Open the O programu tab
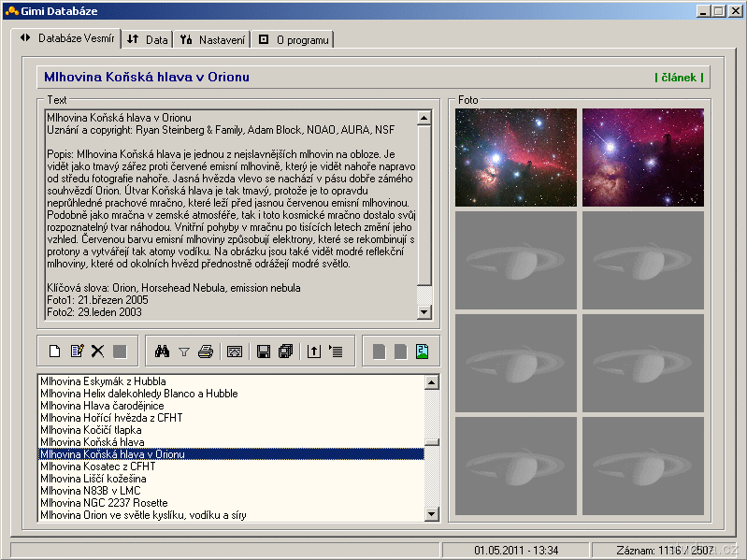This screenshot has height=560, width=747. coord(294,39)
